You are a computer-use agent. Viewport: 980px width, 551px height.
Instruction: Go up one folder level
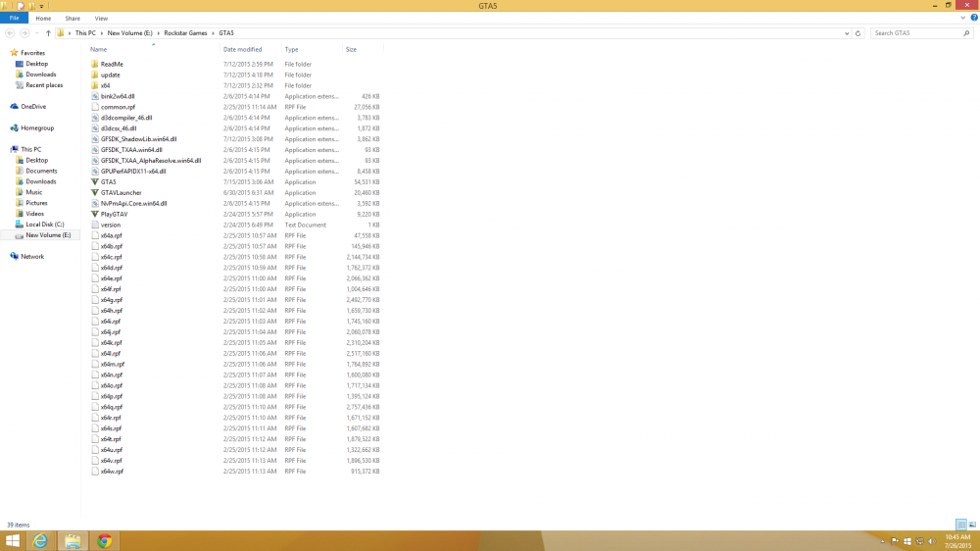click(x=48, y=33)
